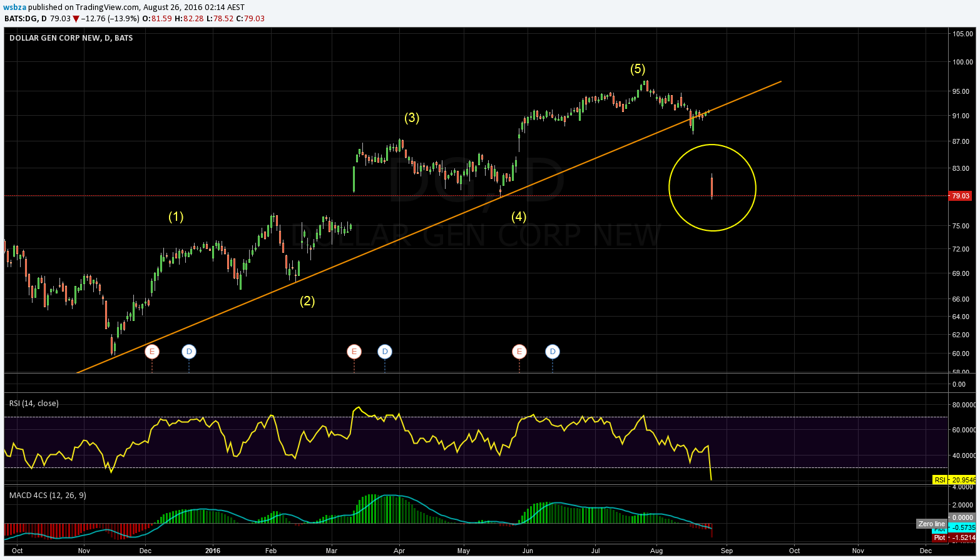
Task: Select the wave (4) label
Action: (x=519, y=216)
